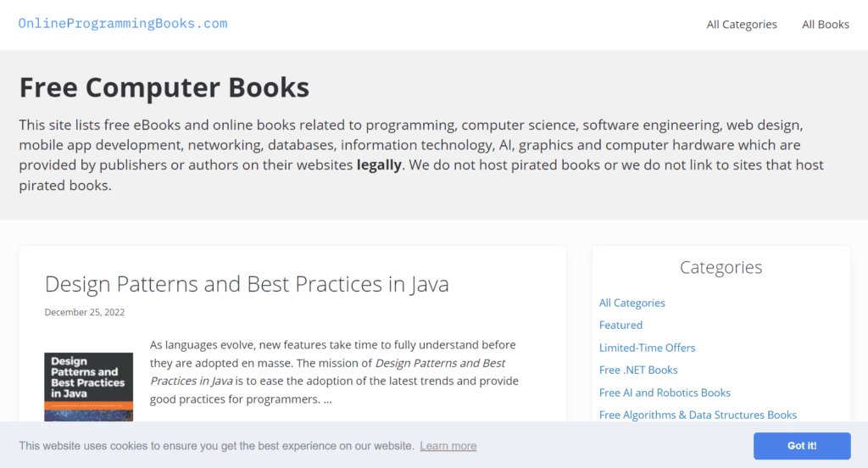The width and height of the screenshot is (868, 468).
Task: Open the Limited-Time Offers category
Action: click(647, 348)
